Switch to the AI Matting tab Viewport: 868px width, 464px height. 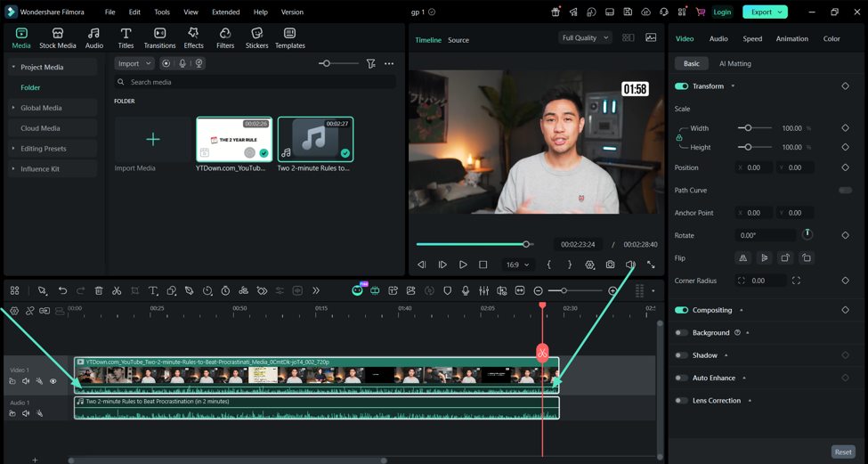click(735, 63)
